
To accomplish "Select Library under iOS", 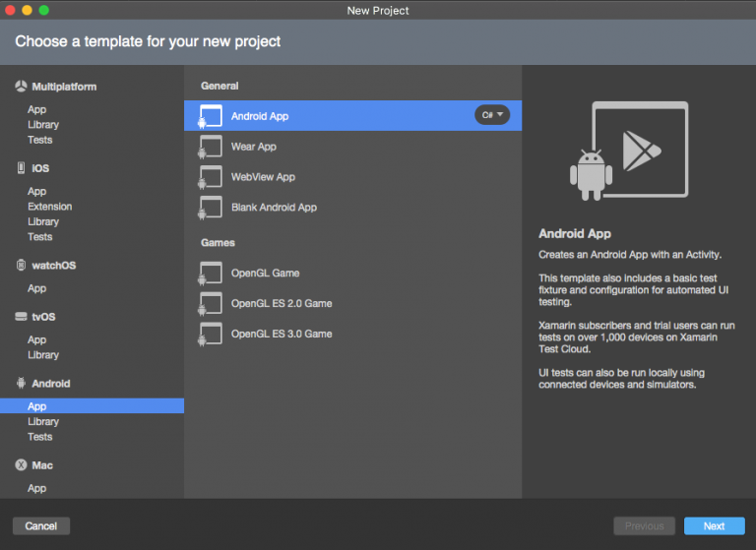I will coord(43,221).
